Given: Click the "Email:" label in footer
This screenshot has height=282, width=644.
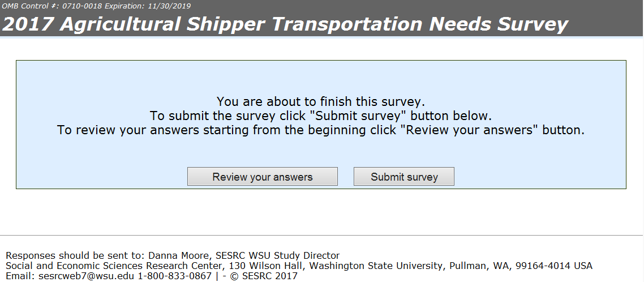Looking at the screenshot, I should click(x=20, y=276).
